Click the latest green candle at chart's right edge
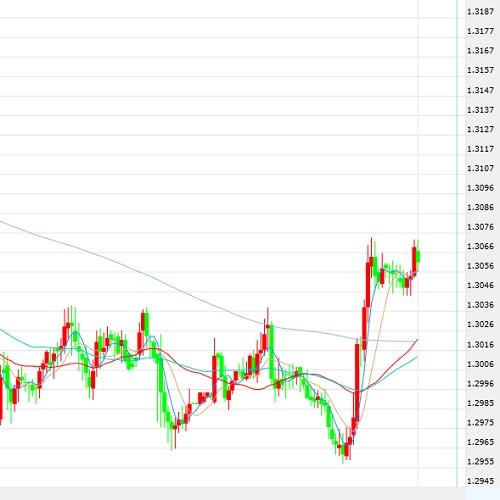 pyautogui.click(x=418, y=257)
